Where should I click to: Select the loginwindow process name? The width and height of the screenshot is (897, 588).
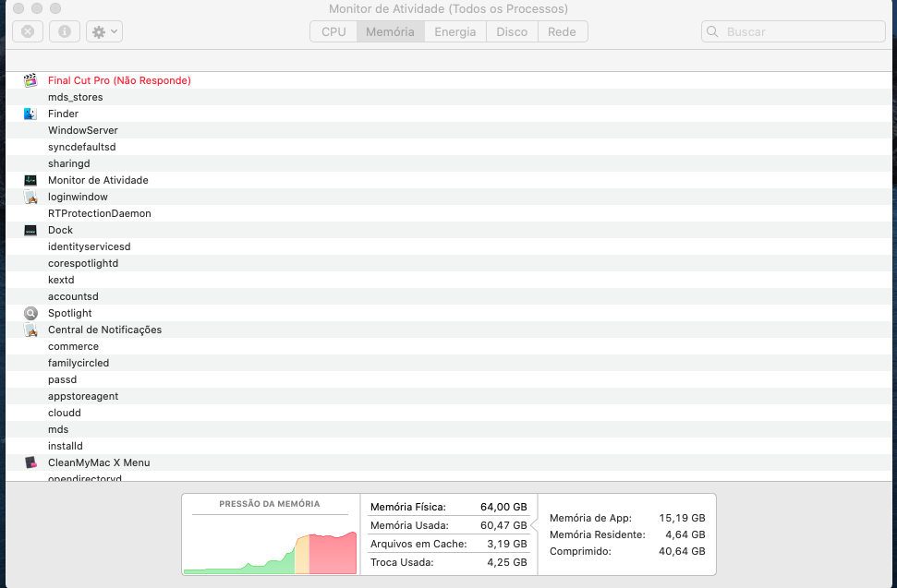tap(78, 197)
